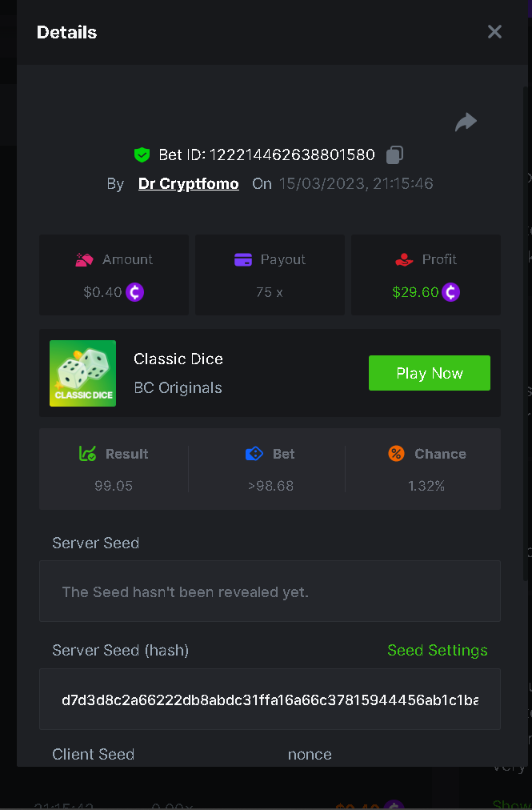Click the green verified shield icon
Screen dimensions: 532x810
pos(142,154)
